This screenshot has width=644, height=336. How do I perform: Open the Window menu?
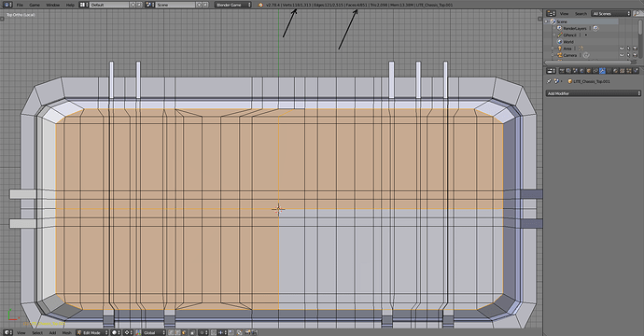coord(52,5)
